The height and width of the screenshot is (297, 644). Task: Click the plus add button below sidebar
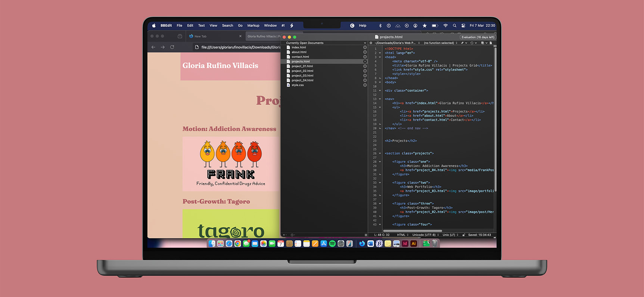click(284, 235)
